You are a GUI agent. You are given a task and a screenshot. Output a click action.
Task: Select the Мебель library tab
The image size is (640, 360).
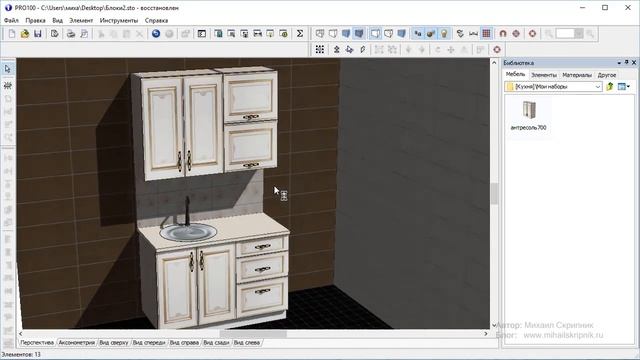point(516,75)
